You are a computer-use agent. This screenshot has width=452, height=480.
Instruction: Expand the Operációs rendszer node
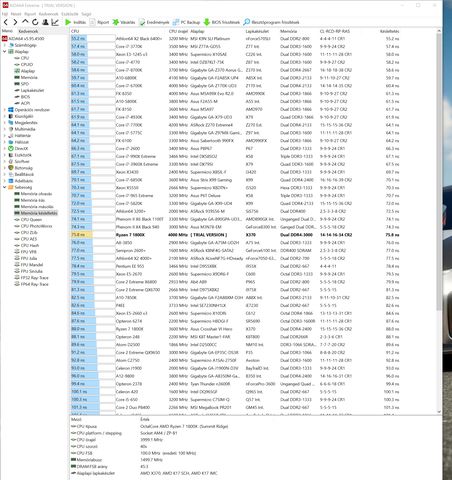[x=5, y=110]
